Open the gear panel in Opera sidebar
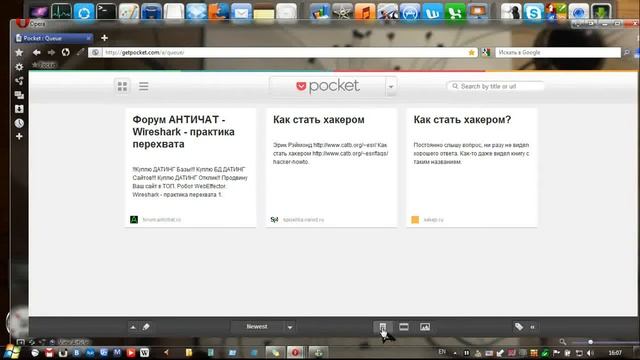The width and height of the screenshot is (640, 360). point(19,67)
